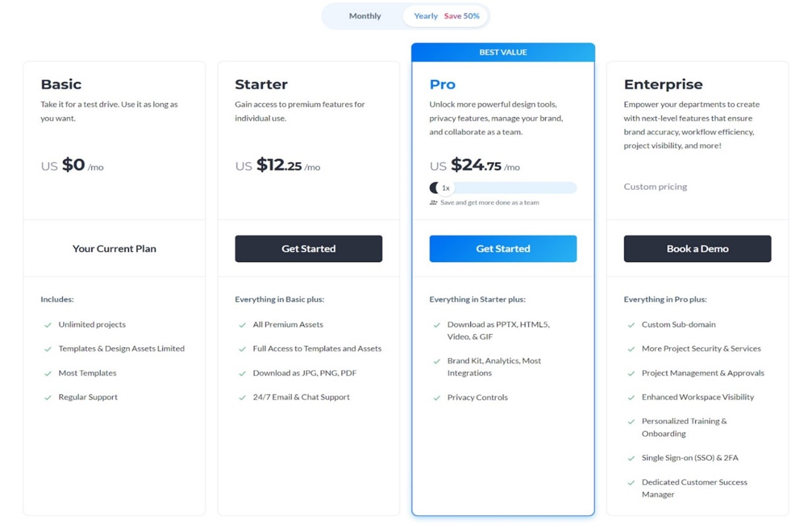Click the checkmark icon beside Unlimited projects
This screenshot has width=812, height=528.
48,325
